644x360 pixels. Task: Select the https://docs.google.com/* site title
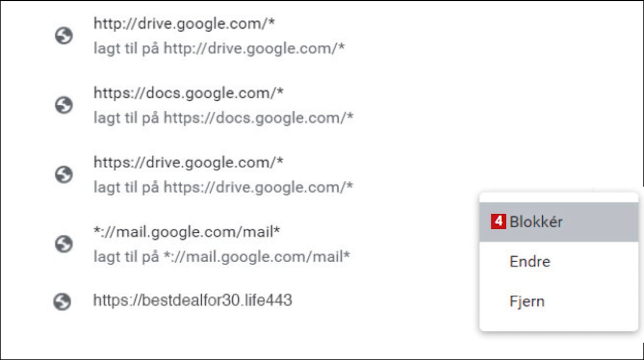[188, 93]
